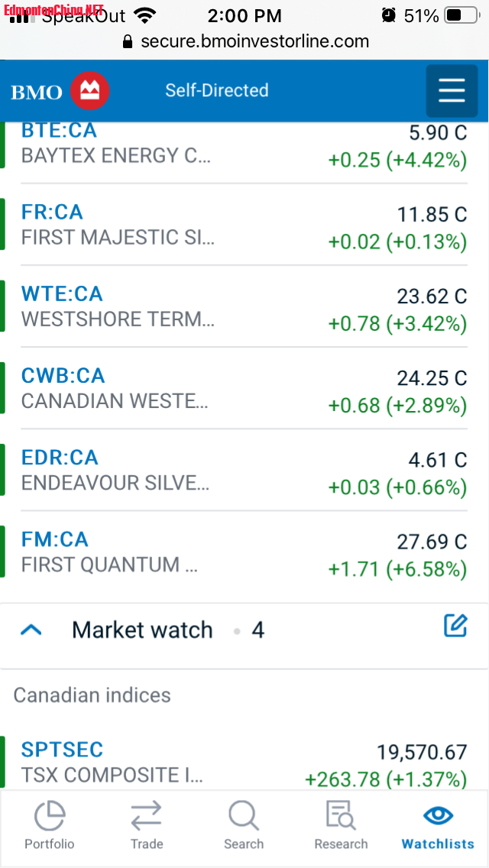
Task: Open the Research document icon
Action: coord(341,817)
